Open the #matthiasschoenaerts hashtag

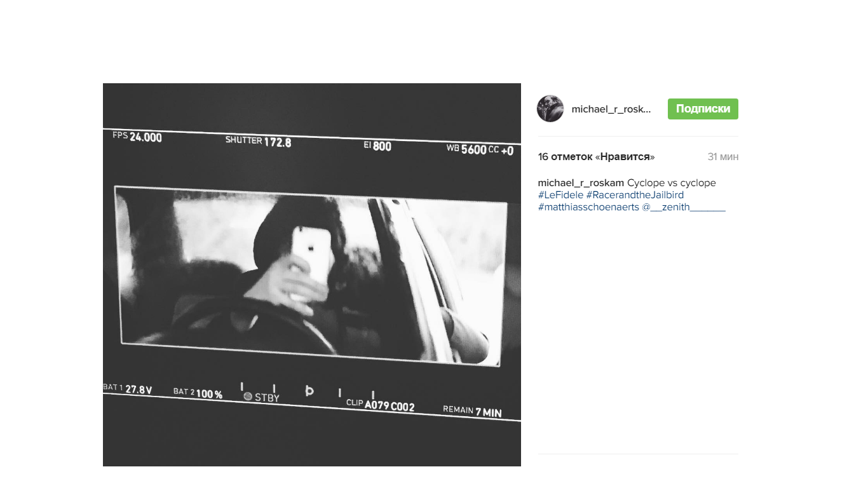(x=588, y=207)
